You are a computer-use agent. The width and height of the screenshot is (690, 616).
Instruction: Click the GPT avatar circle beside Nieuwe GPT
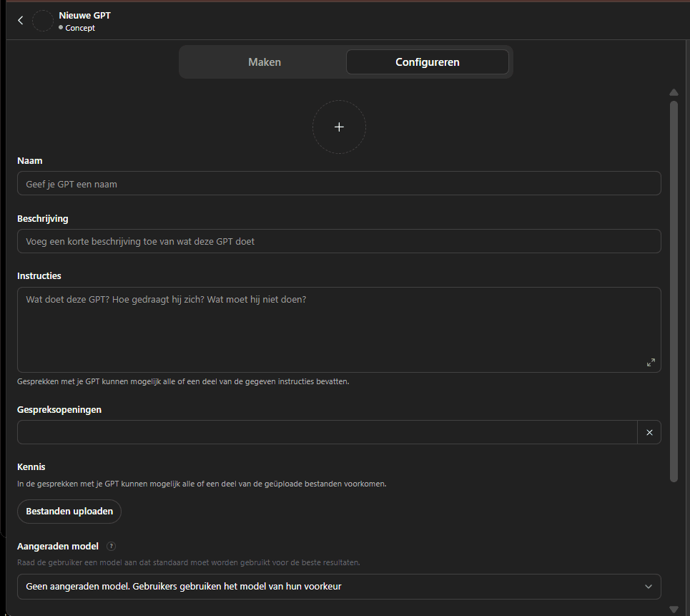tap(43, 20)
